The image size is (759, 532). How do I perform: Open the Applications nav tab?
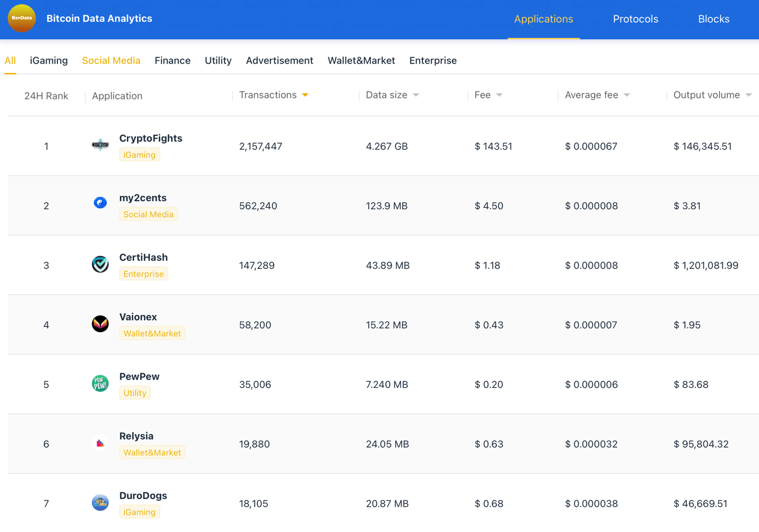click(x=544, y=19)
